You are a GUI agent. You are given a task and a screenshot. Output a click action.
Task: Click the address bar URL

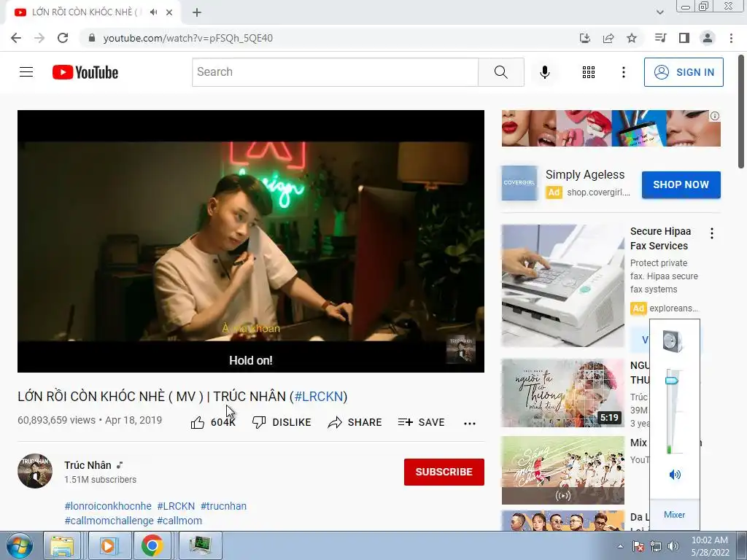click(187, 38)
